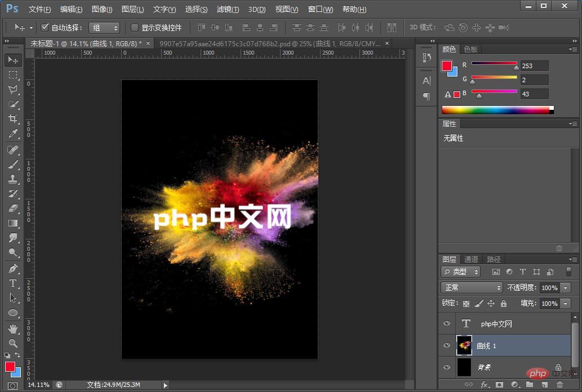Swap foreground and background colors
This screenshot has height=392, width=582.
point(17,355)
